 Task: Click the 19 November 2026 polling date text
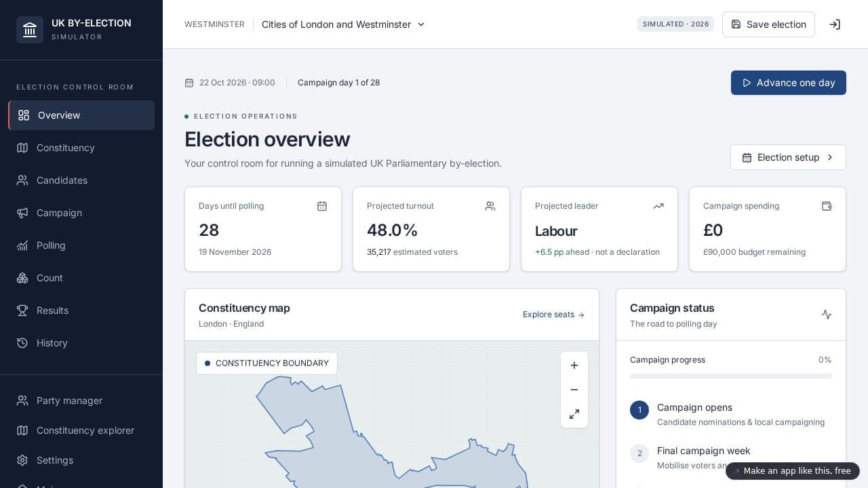click(x=235, y=252)
